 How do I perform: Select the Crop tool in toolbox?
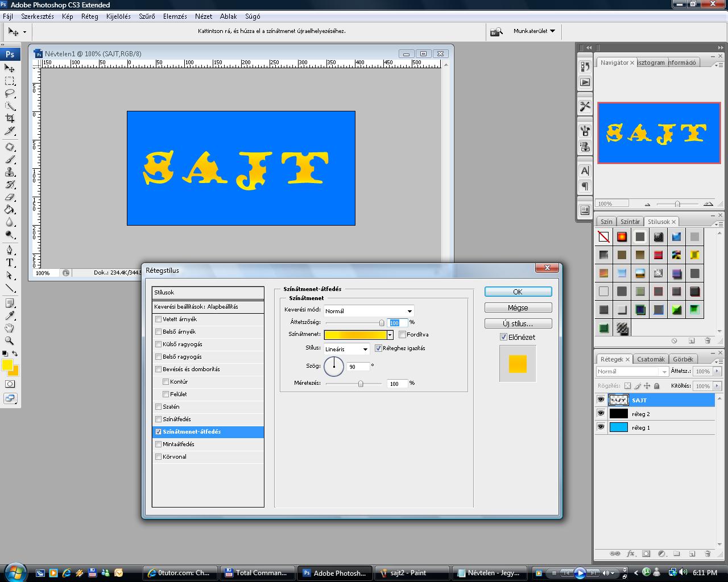pyautogui.click(x=10, y=118)
